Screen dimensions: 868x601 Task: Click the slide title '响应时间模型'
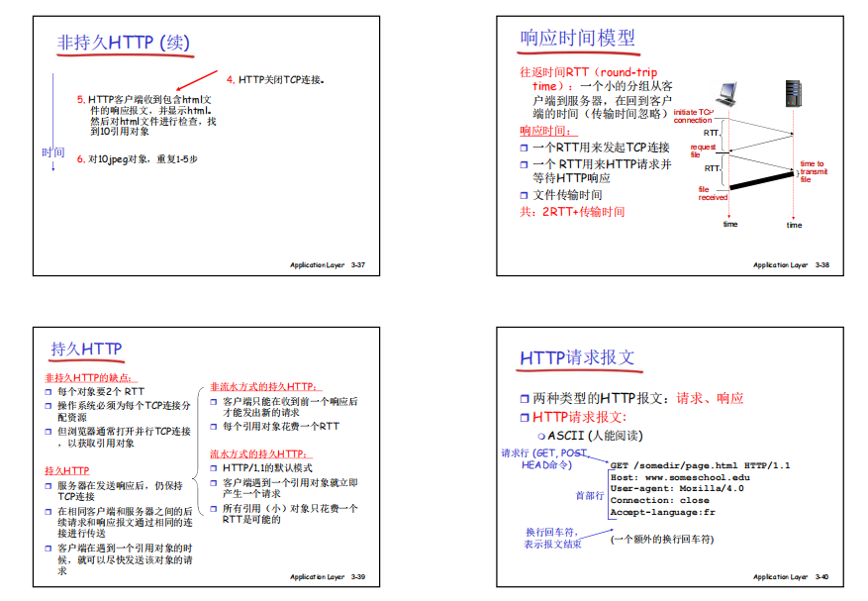(577, 38)
